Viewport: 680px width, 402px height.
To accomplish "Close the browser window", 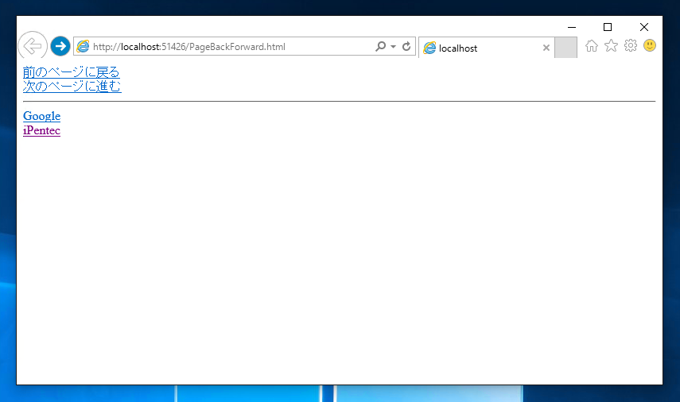I will pos(644,27).
